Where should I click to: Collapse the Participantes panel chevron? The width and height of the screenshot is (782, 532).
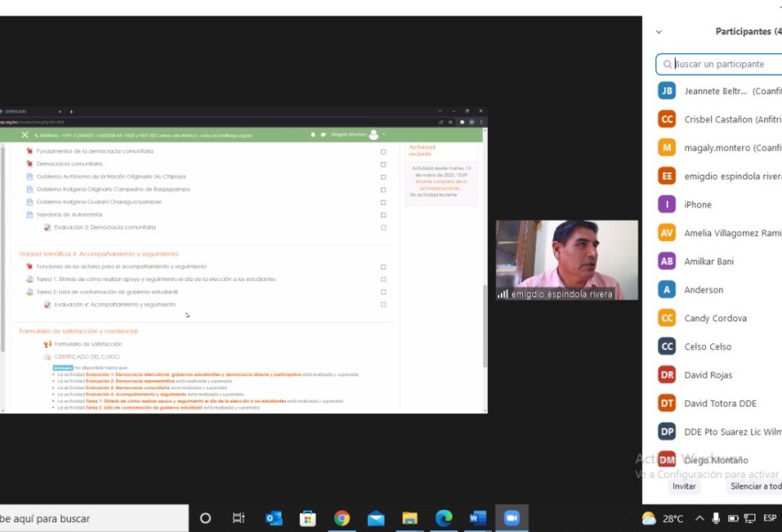click(659, 32)
